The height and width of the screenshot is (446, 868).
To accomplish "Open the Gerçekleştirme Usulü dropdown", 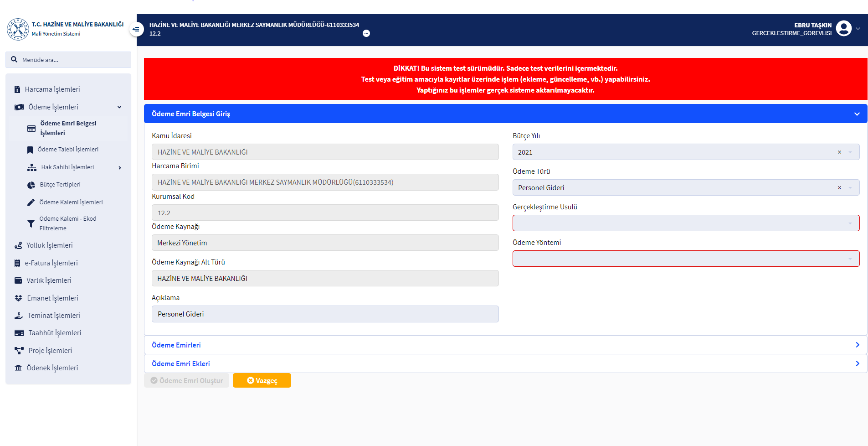I will pos(686,223).
